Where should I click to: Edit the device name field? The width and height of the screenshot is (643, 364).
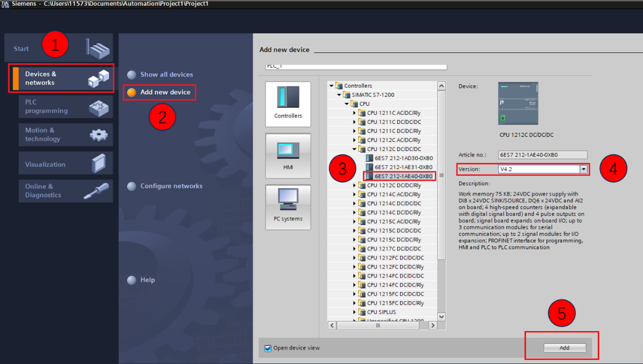pyautogui.click(x=356, y=66)
